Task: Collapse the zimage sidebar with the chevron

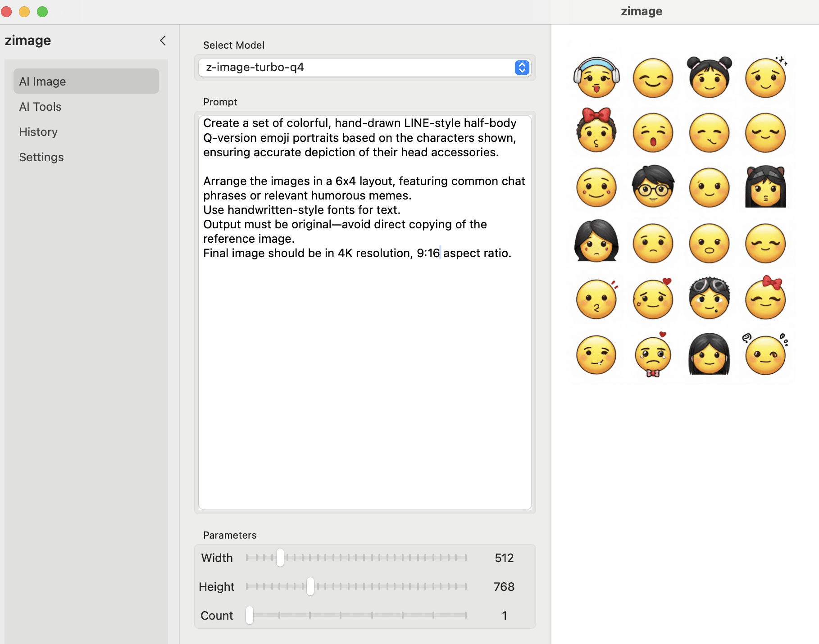Action: click(163, 41)
